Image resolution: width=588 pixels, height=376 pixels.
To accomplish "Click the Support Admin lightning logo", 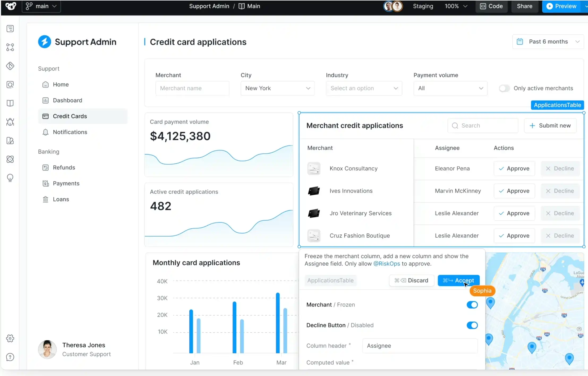I will point(45,42).
